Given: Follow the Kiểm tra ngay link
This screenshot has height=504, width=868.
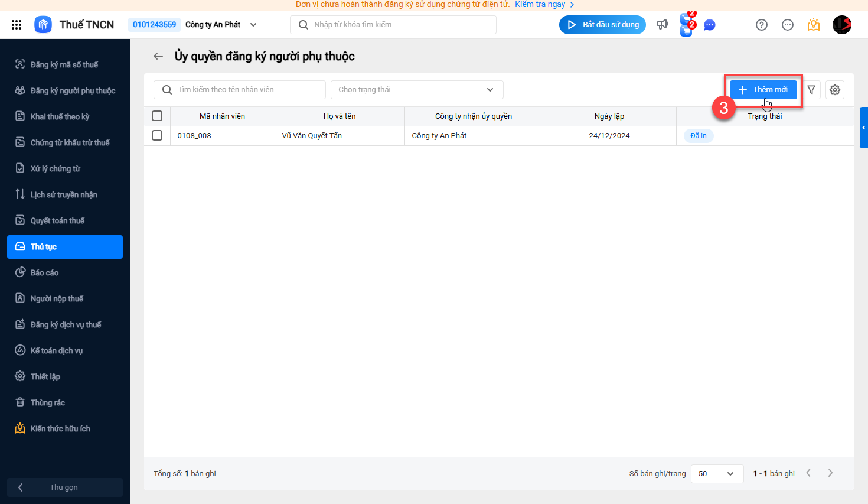Looking at the screenshot, I should click(x=540, y=5).
